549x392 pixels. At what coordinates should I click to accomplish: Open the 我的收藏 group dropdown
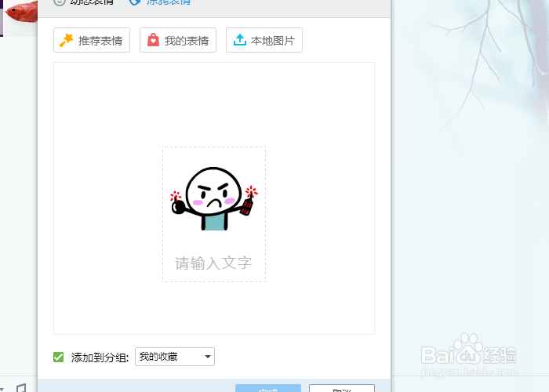[x=175, y=357]
